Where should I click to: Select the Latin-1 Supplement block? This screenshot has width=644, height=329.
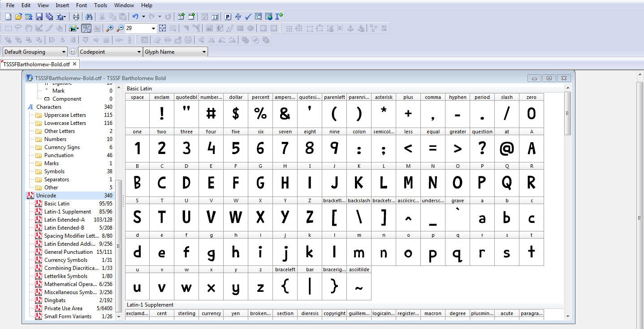coord(68,212)
